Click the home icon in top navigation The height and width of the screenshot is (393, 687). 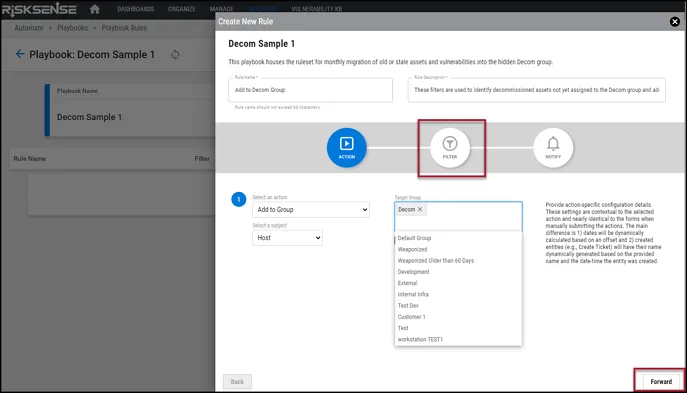point(95,9)
